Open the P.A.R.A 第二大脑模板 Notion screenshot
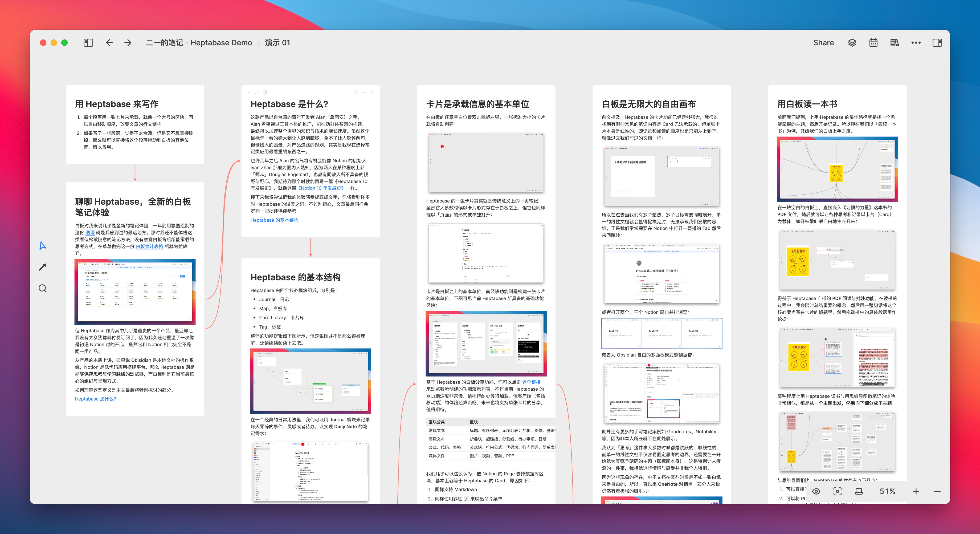 click(x=661, y=274)
